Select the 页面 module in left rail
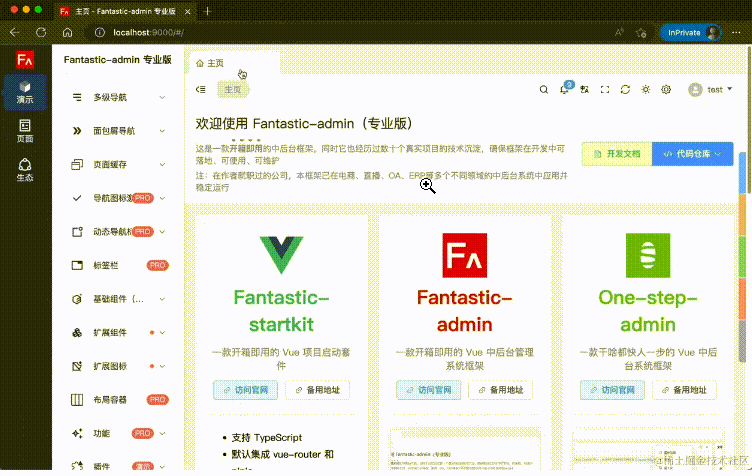This screenshot has width=752, height=476. tap(25, 131)
